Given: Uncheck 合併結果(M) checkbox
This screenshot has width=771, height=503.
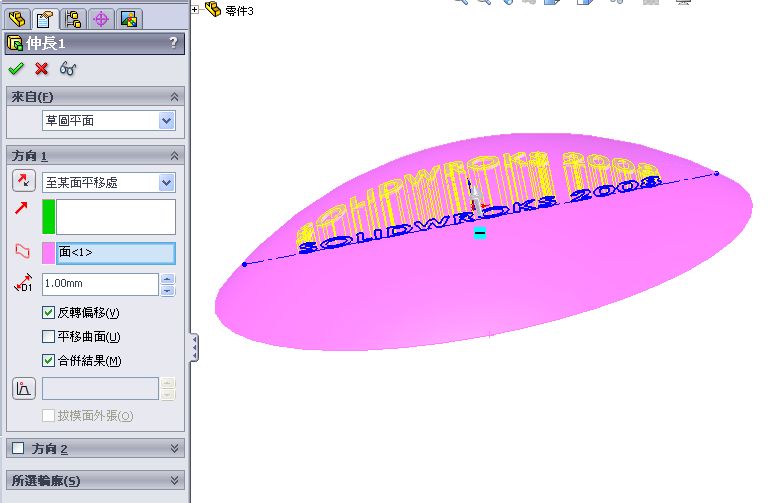Looking at the screenshot, I should click(x=48, y=360).
